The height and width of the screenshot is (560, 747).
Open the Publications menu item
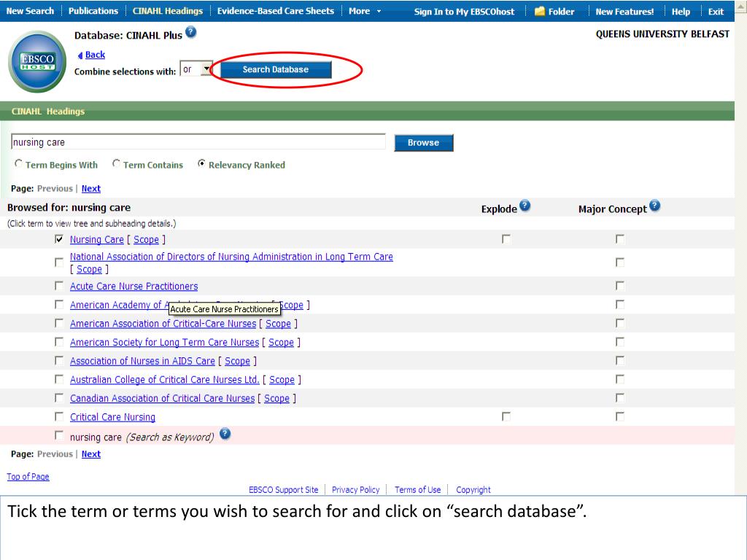[93, 11]
